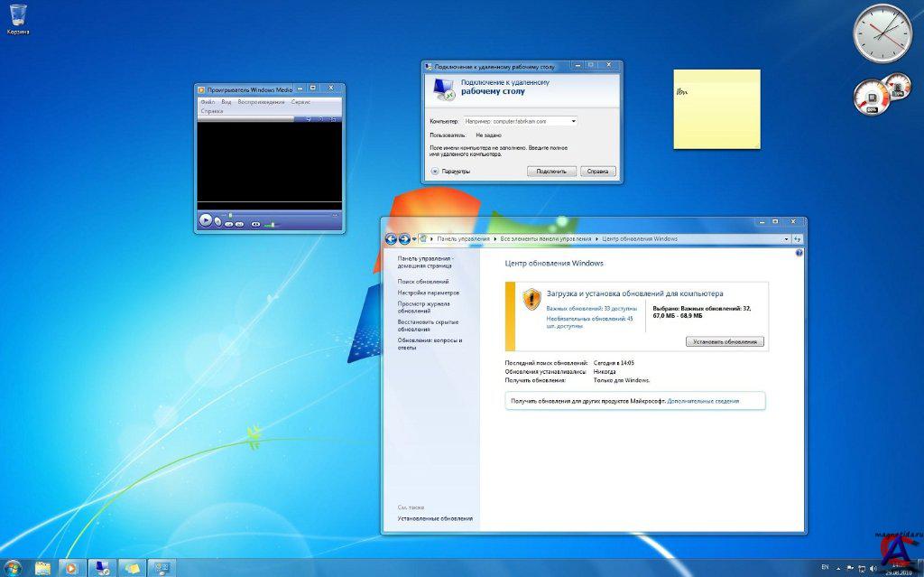Open the Файл menu in Media Player
The width and height of the screenshot is (924, 577).
pos(208,102)
